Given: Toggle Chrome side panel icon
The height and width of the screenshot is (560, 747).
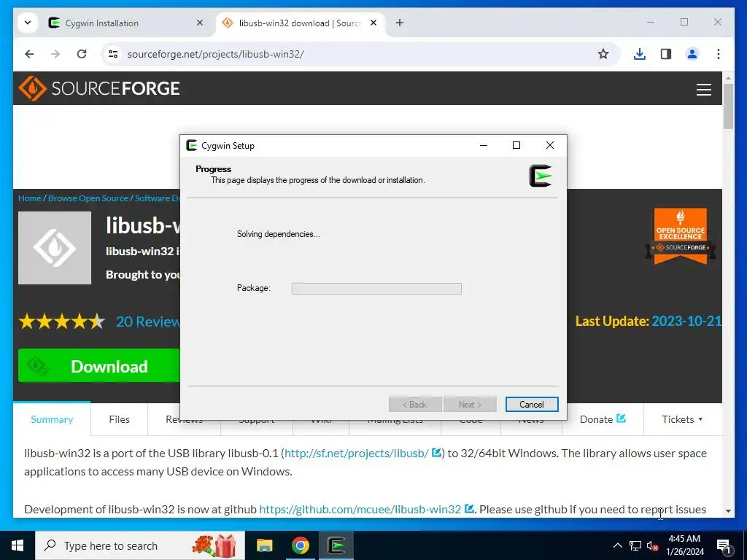Looking at the screenshot, I should 666,54.
